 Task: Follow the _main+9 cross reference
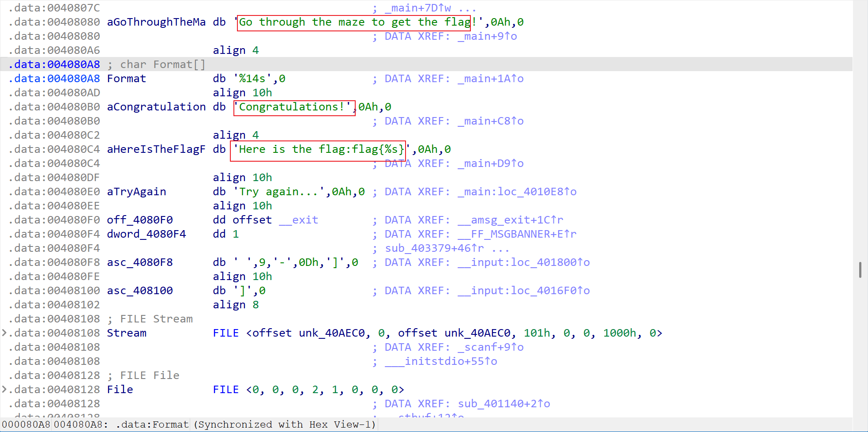487,36
